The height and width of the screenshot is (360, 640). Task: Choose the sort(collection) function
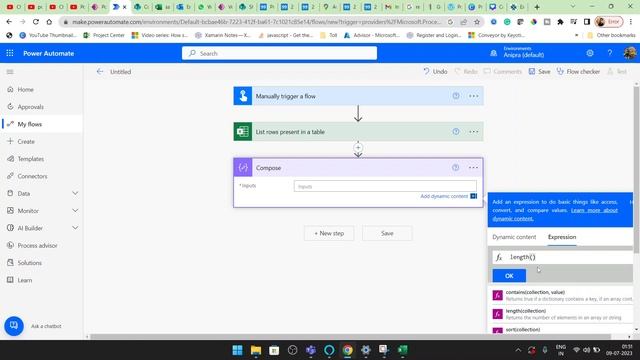click(x=562, y=330)
